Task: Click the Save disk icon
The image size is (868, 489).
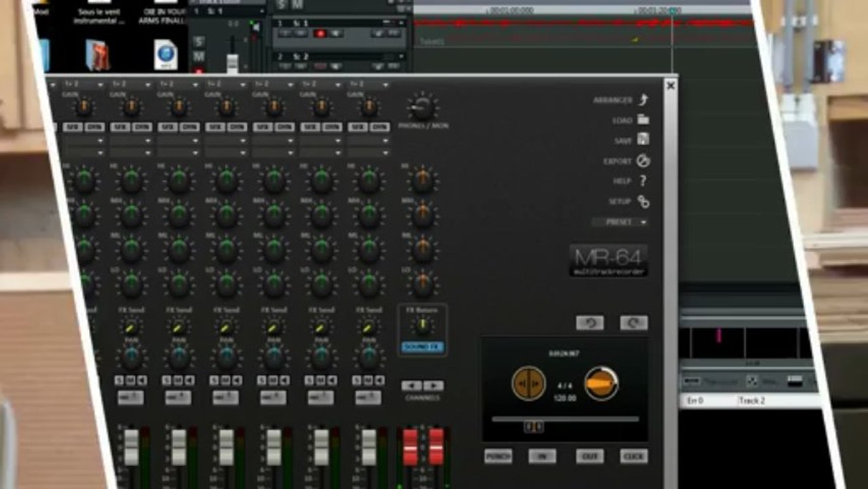Action: point(643,140)
